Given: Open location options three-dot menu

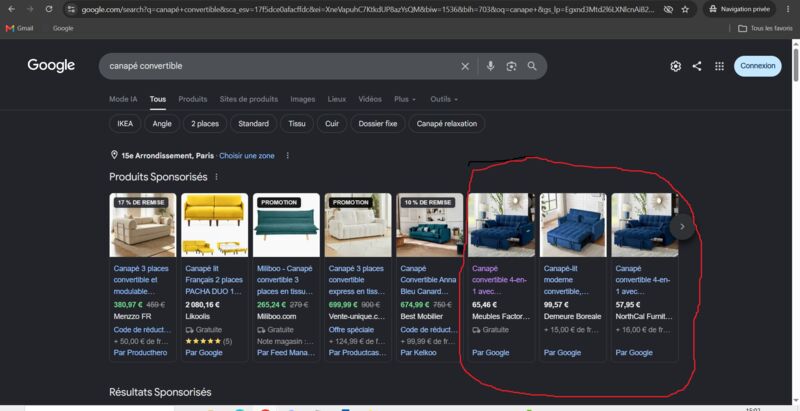Looking at the screenshot, I should pyautogui.click(x=287, y=156).
